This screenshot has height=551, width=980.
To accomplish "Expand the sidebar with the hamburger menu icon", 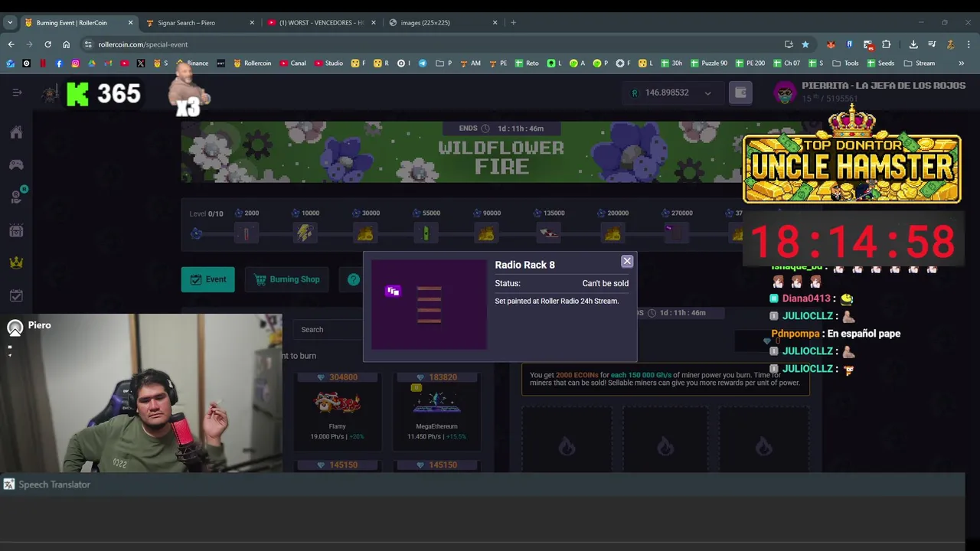I will [x=17, y=93].
